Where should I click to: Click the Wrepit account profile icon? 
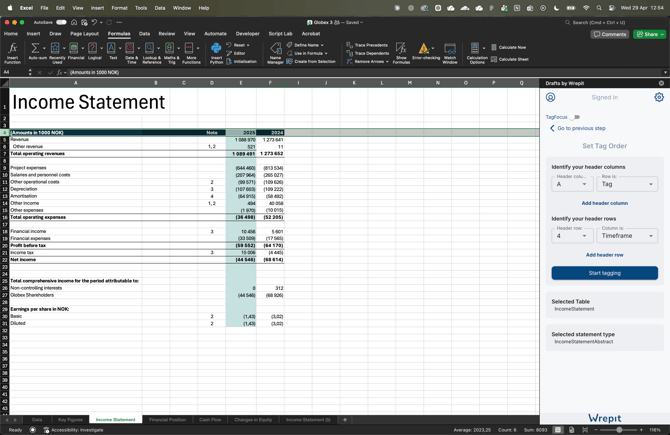point(550,97)
